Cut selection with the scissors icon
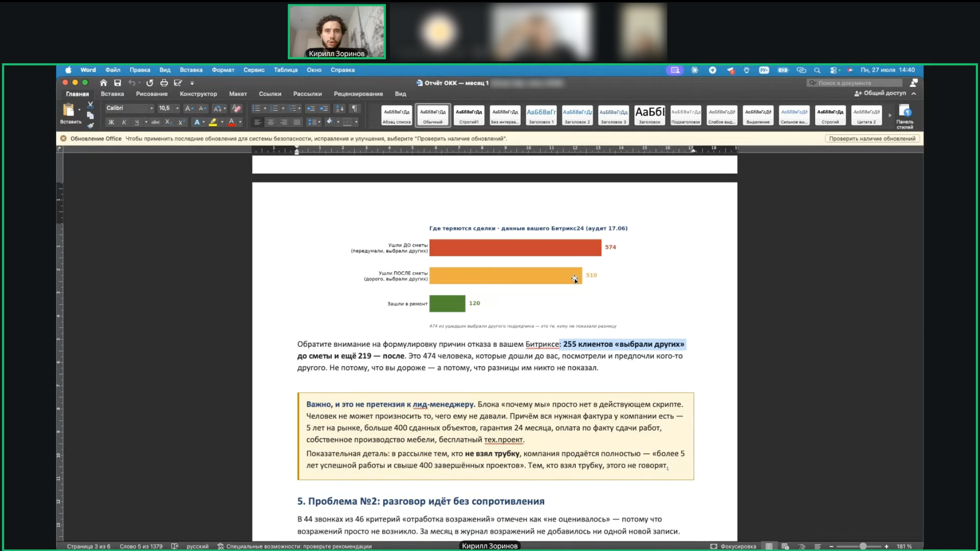The image size is (980, 551). pyautogui.click(x=90, y=105)
